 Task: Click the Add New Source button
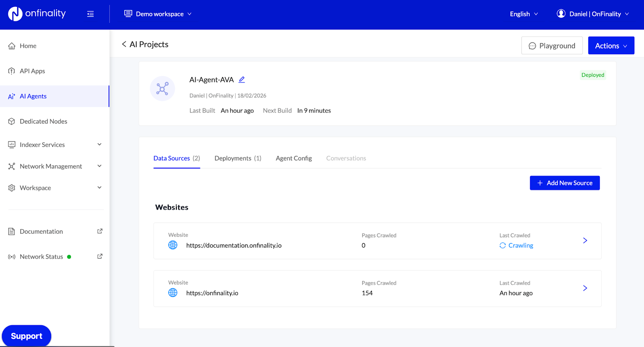tap(565, 183)
